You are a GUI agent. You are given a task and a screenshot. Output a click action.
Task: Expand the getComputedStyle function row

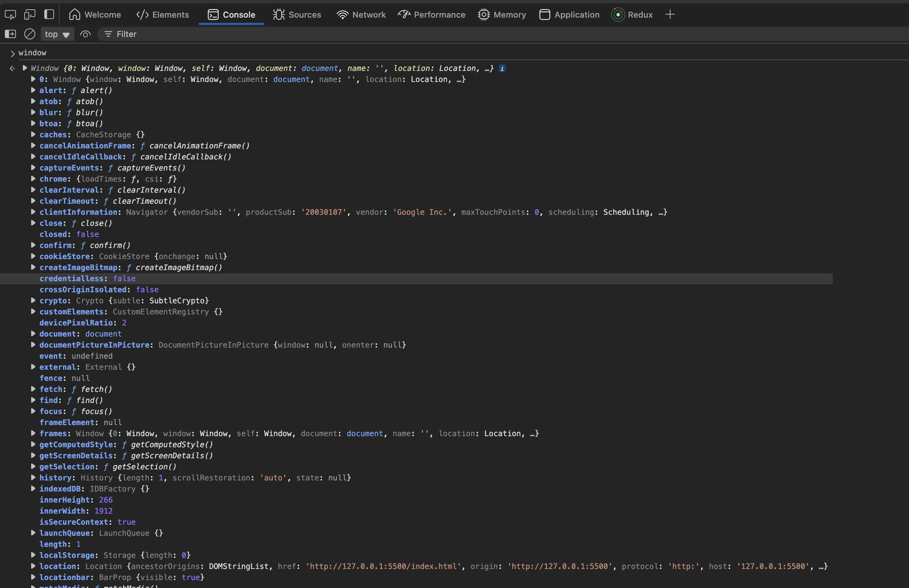coord(33,444)
